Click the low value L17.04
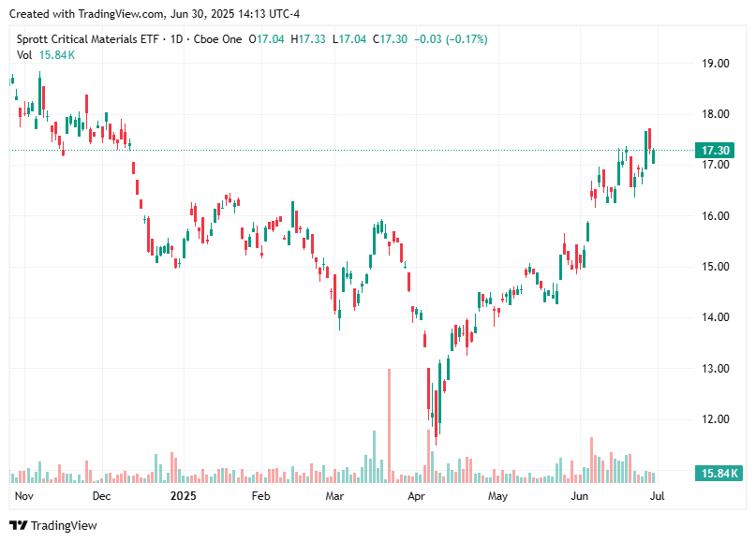756x542 pixels. pos(349,39)
